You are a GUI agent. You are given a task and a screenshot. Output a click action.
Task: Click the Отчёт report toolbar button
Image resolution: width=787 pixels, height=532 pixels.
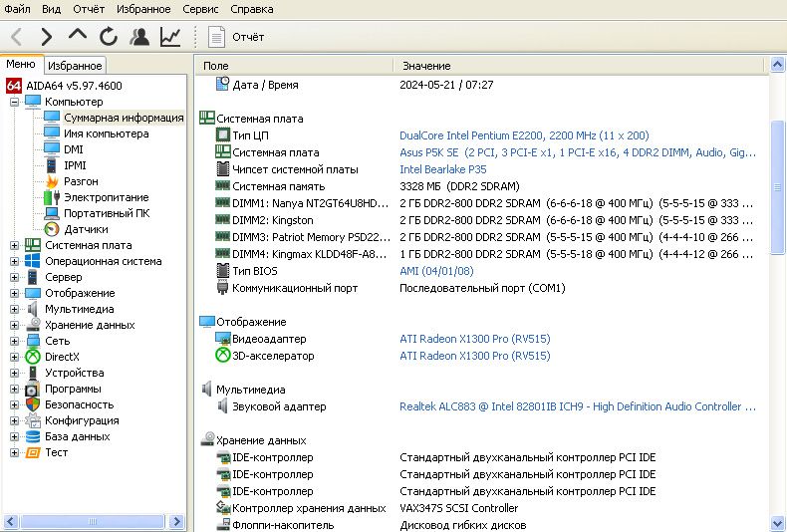click(236, 37)
